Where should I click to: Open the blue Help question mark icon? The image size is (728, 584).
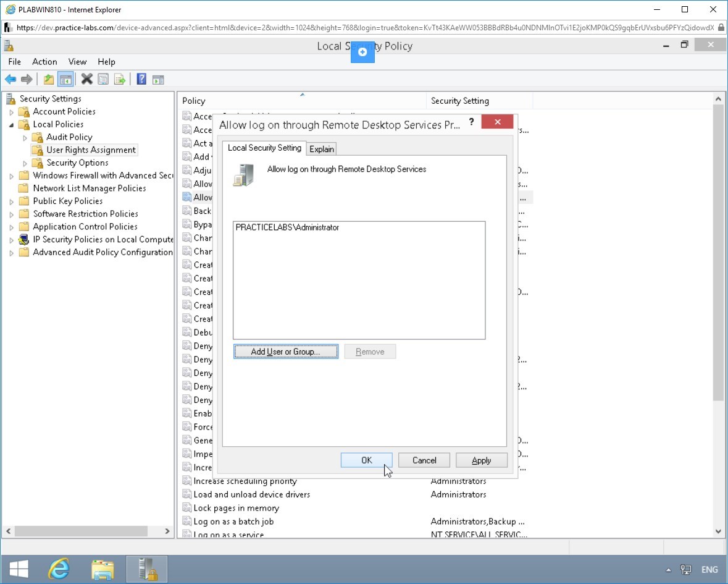tap(141, 80)
